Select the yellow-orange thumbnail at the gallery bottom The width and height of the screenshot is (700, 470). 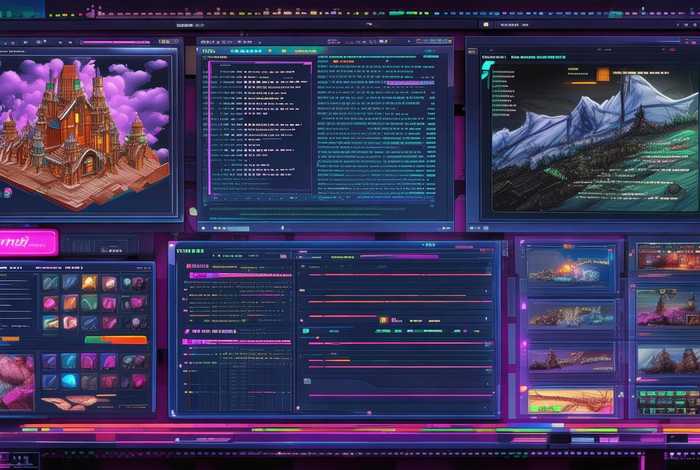(571, 400)
